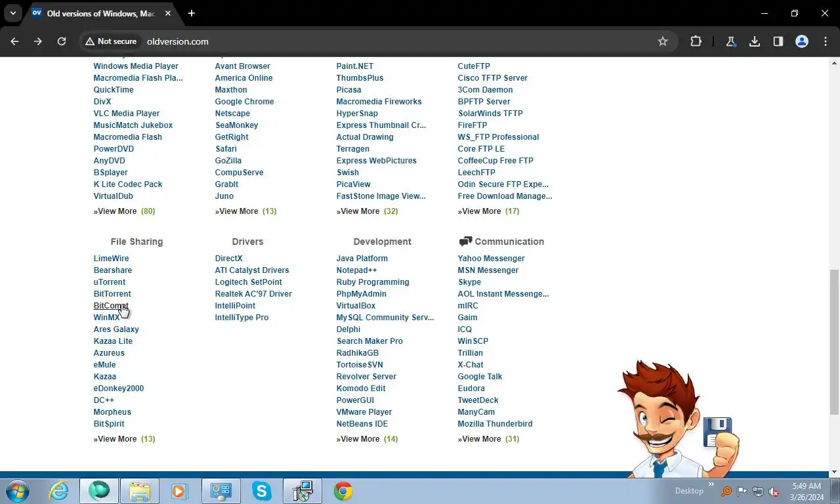The width and height of the screenshot is (840, 504).
Task: Open the tab search dropdown arrow
Action: click(13, 13)
